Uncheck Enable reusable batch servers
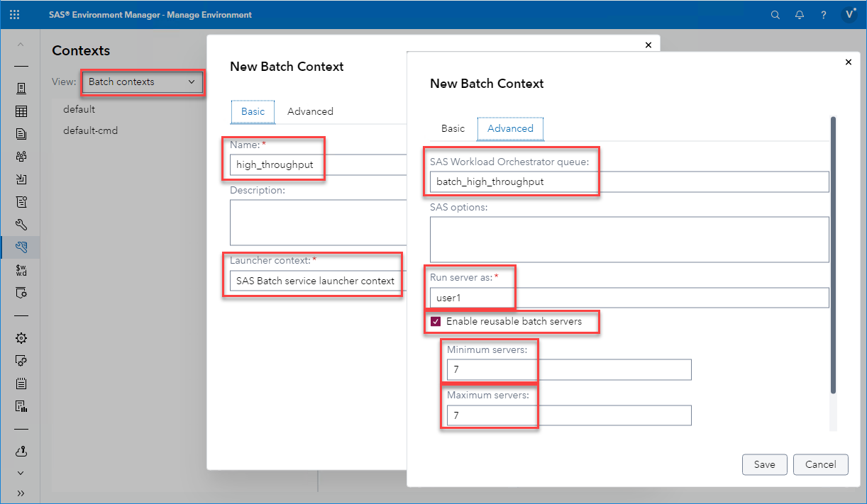 [434, 322]
